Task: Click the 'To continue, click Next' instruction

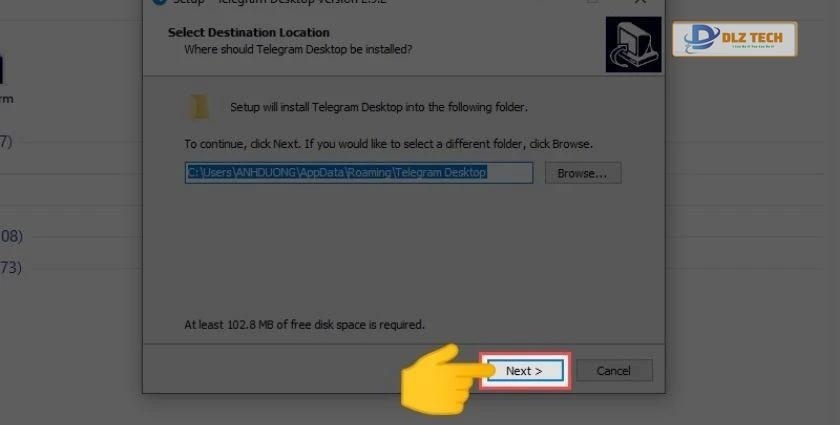Action: (388, 144)
